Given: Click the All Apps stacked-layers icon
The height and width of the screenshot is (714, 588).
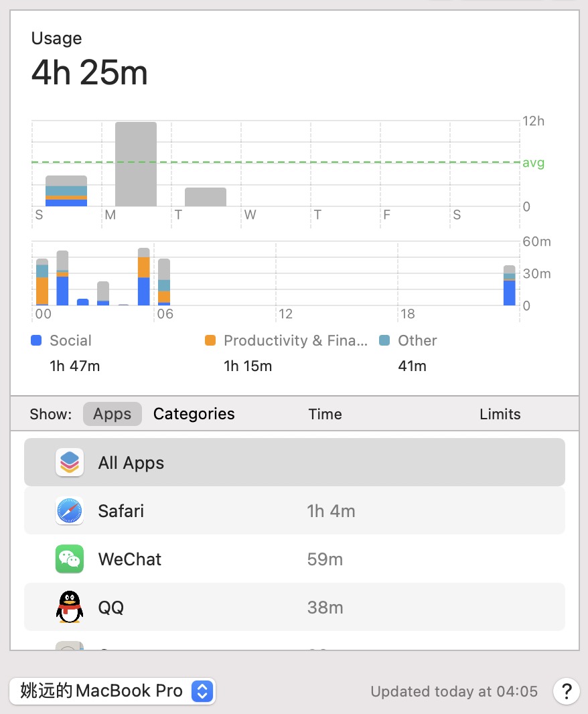Looking at the screenshot, I should coord(70,463).
